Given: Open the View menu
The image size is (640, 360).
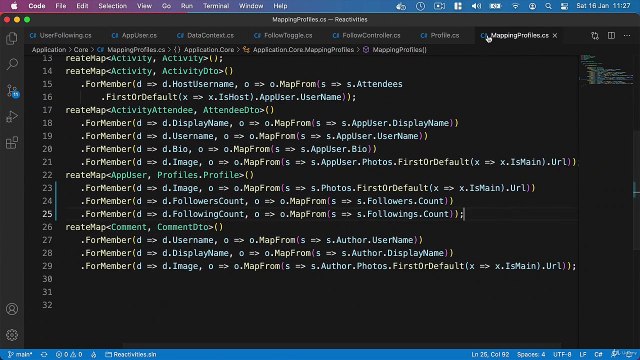Looking at the screenshot, I should pos(144,6).
